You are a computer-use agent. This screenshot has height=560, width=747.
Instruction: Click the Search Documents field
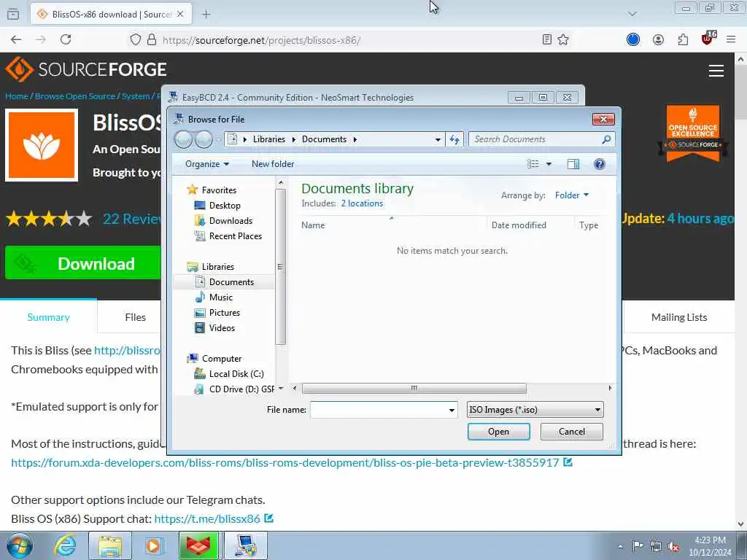(x=536, y=139)
